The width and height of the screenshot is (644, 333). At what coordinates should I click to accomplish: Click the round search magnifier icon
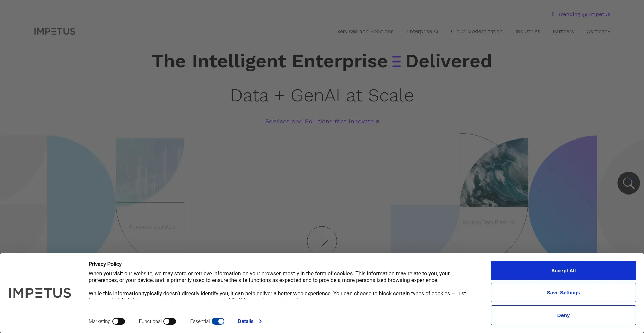click(x=628, y=183)
